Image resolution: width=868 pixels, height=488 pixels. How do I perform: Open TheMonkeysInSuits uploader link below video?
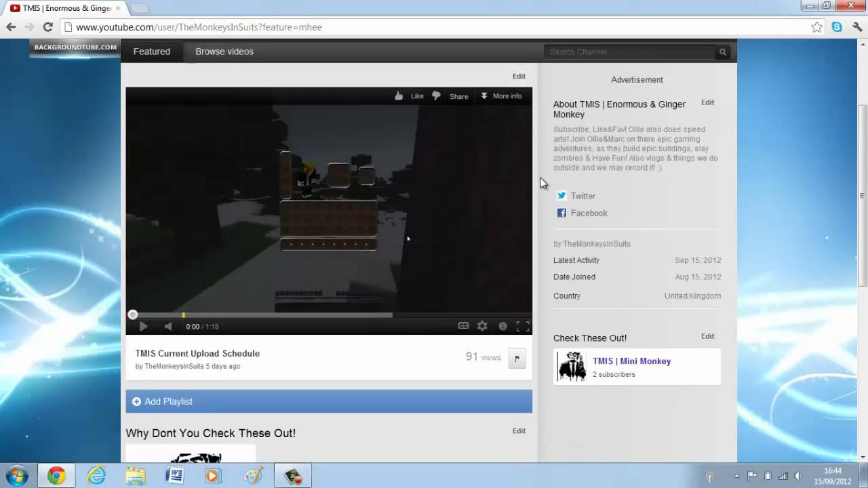(174, 366)
